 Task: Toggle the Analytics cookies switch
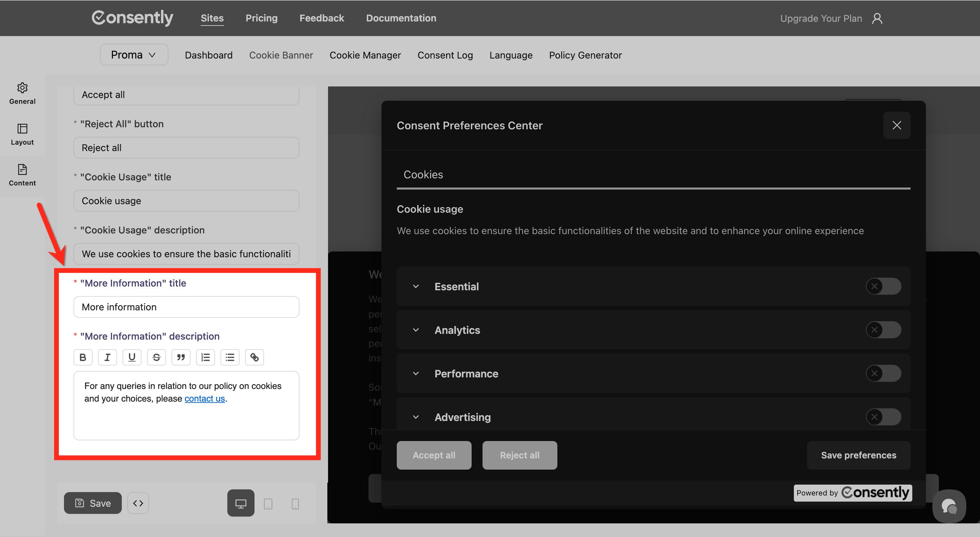tap(883, 329)
